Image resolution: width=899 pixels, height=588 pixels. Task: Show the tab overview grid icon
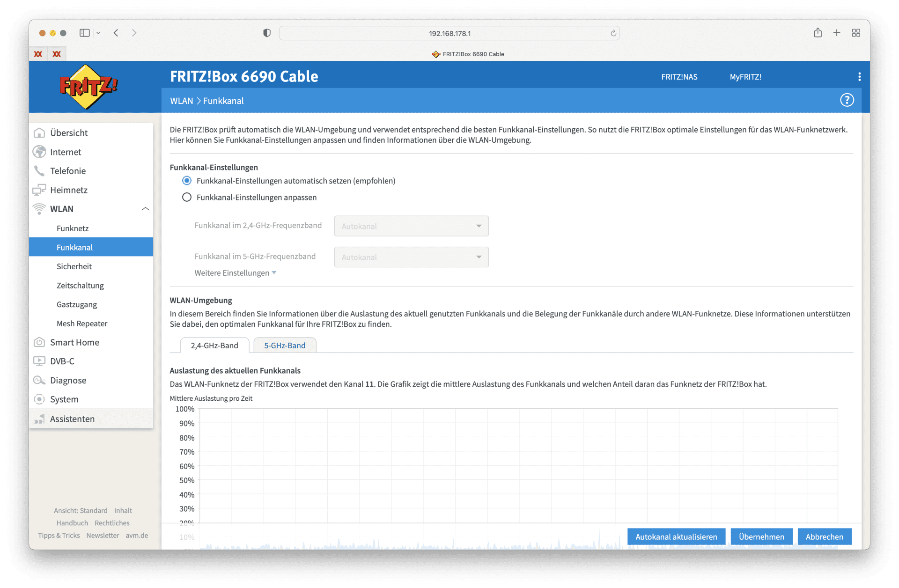click(x=856, y=33)
